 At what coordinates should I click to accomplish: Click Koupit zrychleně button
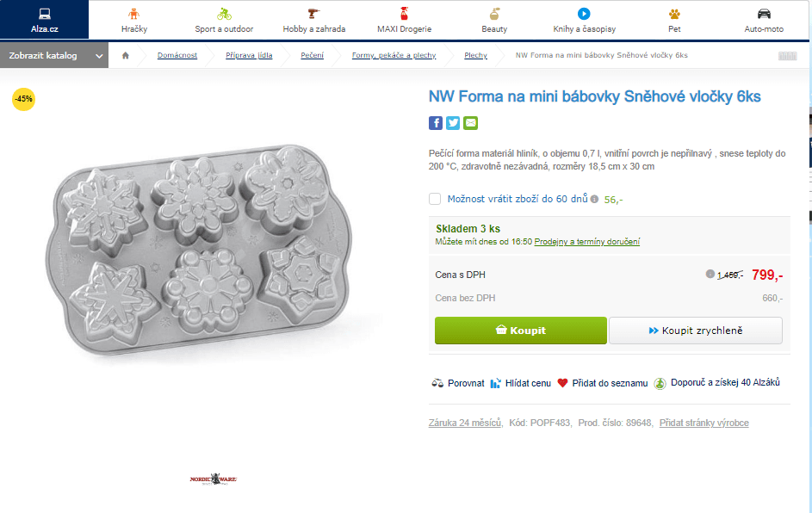(x=696, y=330)
